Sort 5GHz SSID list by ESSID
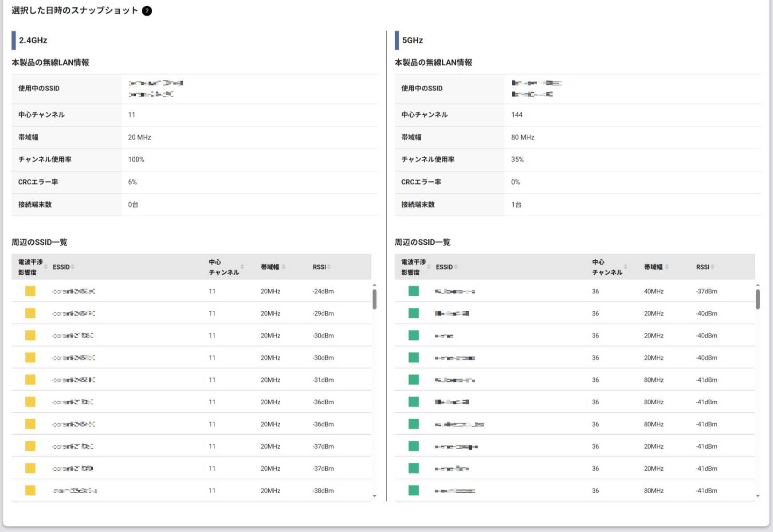Screen dimensions: 773x532 [446, 267]
